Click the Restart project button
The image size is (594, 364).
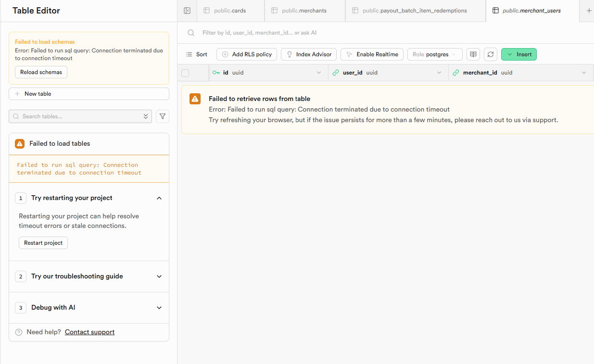[x=43, y=243]
